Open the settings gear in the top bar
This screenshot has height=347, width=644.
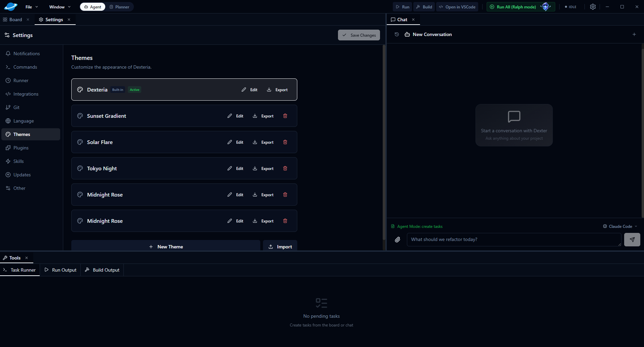tap(593, 7)
